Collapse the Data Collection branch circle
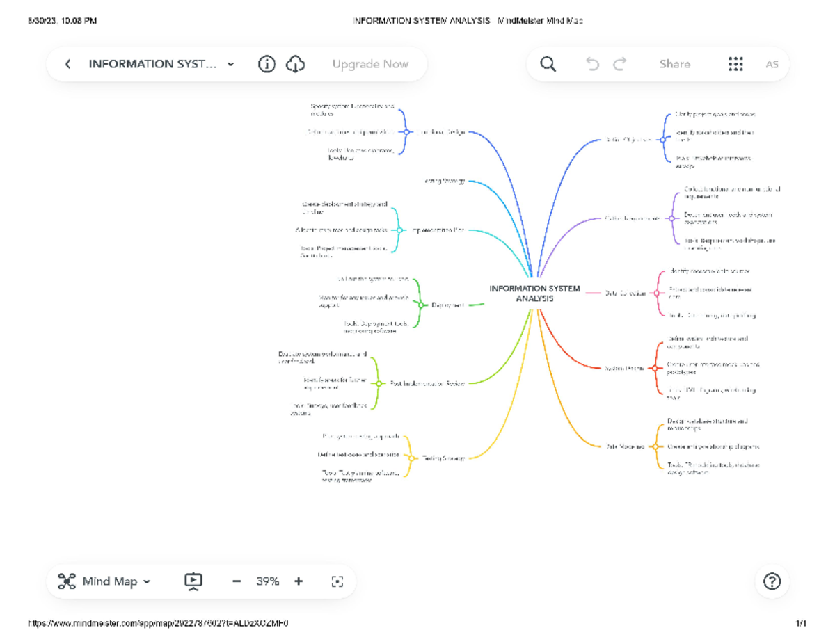Screen dimensions: 835x644 [657, 293]
